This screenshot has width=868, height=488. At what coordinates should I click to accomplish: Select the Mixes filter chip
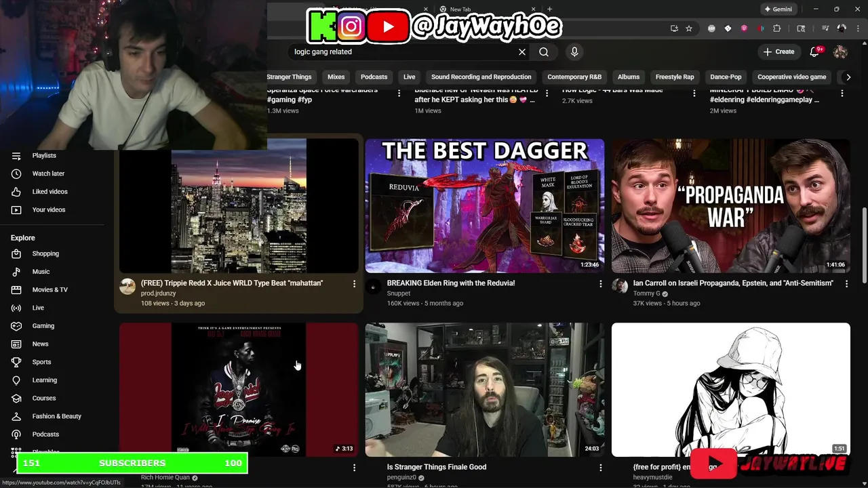click(336, 77)
